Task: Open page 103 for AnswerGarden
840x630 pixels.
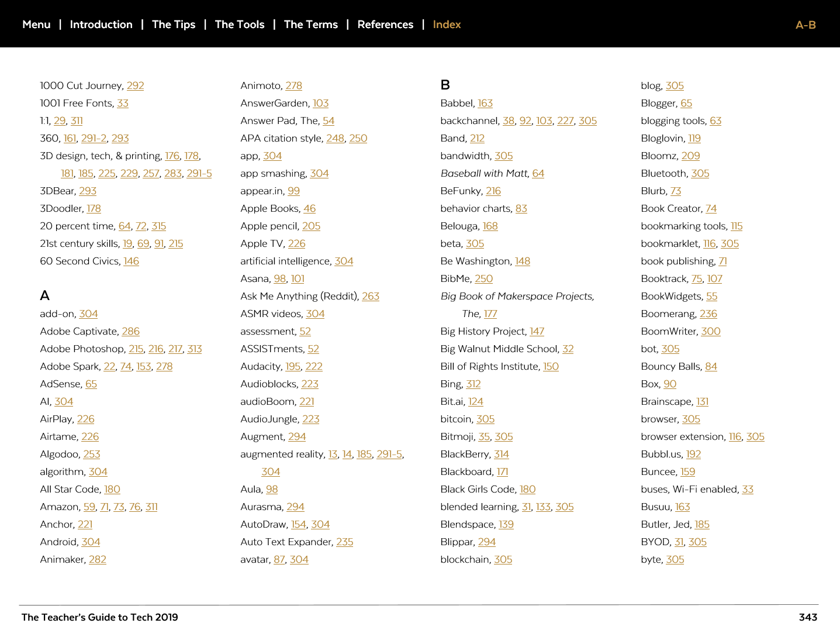Action: coord(320,103)
